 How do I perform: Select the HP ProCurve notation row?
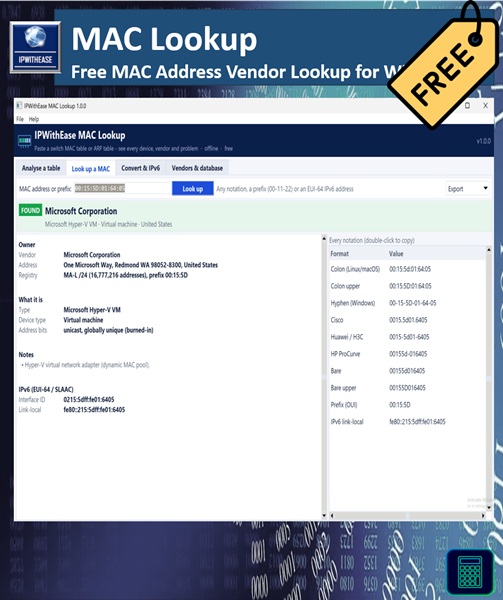[x=407, y=354]
